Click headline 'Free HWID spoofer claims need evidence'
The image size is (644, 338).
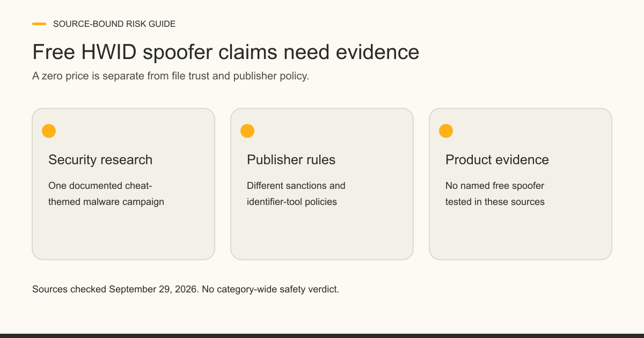coord(226,52)
